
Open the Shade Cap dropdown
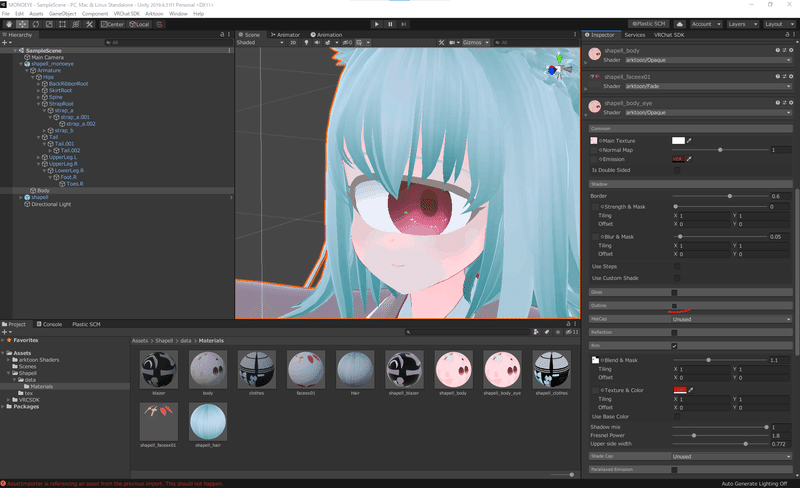point(732,456)
